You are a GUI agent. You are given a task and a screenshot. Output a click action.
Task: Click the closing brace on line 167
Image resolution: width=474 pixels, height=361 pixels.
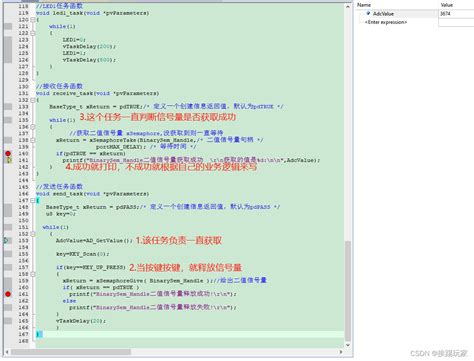(x=38, y=334)
